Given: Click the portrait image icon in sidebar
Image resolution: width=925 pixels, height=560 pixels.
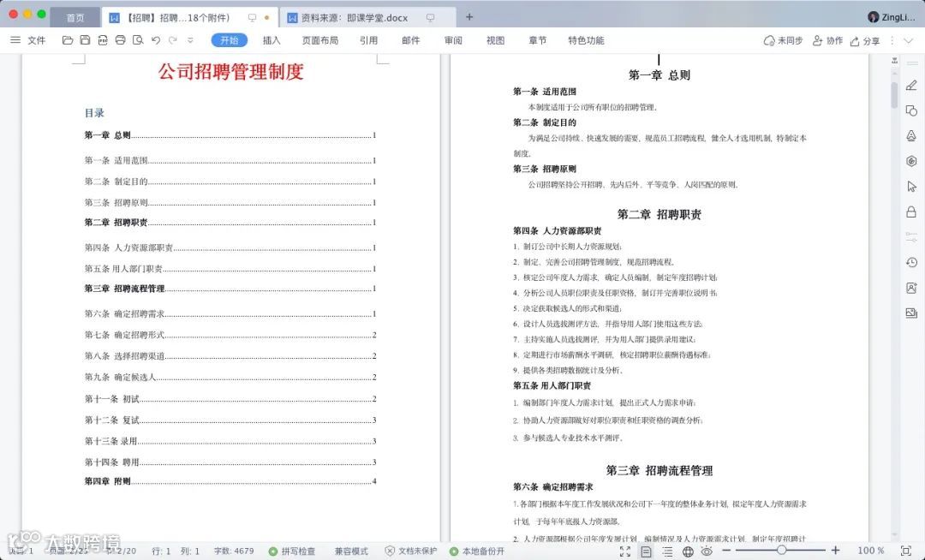Looking at the screenshot, I should [x=911, y=288].
